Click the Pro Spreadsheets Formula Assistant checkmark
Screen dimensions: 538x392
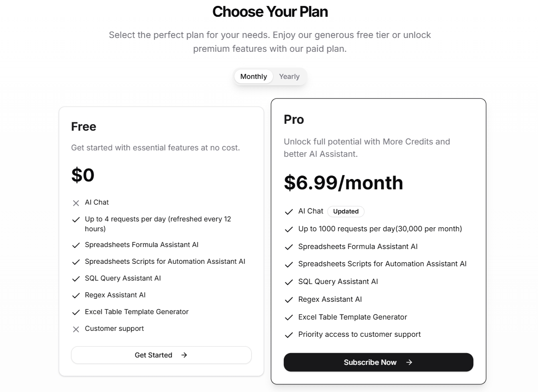pyautogui.click(x=289, y=248)
